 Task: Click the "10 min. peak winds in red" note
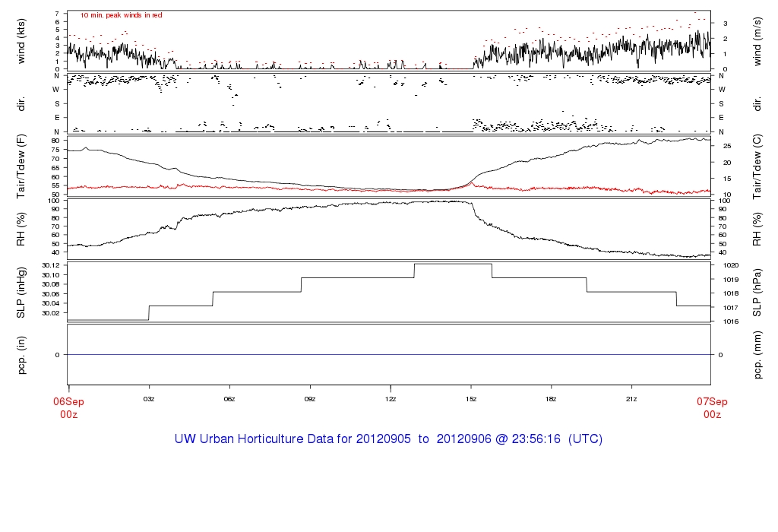point(122,15)
